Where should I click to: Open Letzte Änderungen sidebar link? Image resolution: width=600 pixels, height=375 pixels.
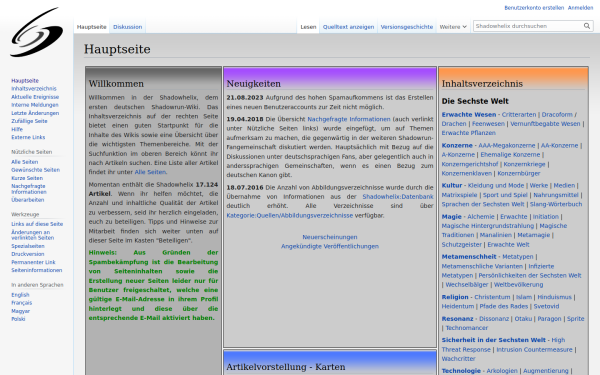[x=35, y=113]
